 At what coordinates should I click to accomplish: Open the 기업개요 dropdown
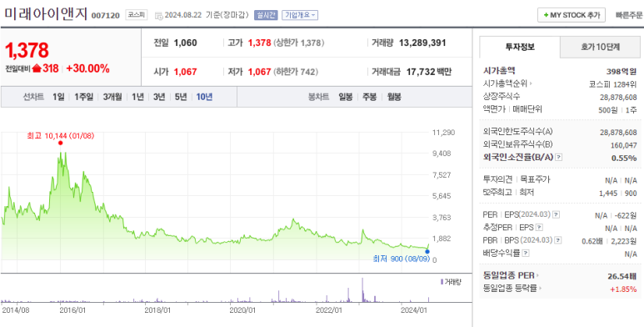[x=300, y=15]
